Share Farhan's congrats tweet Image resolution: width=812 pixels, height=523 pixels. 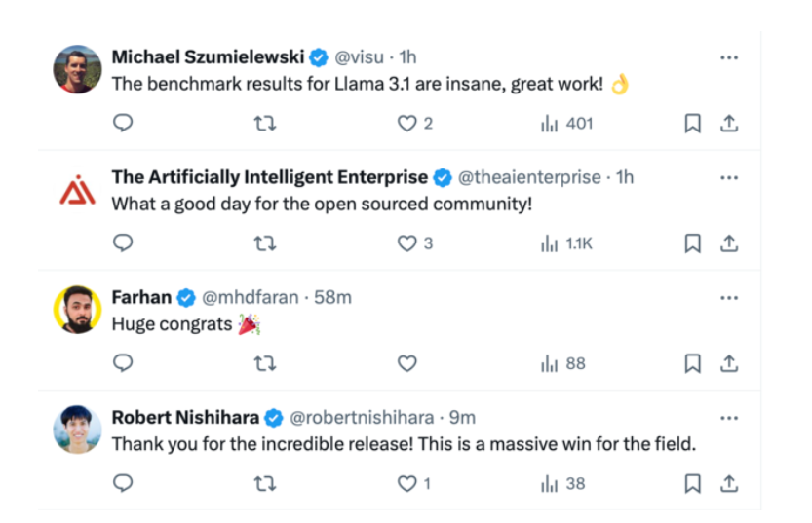coord(728,363)
